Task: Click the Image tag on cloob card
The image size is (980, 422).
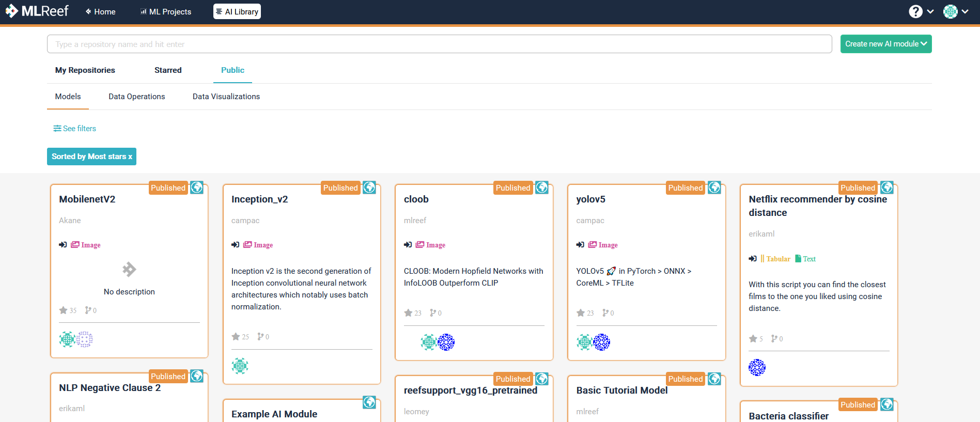Action: [x=431, y=245]
